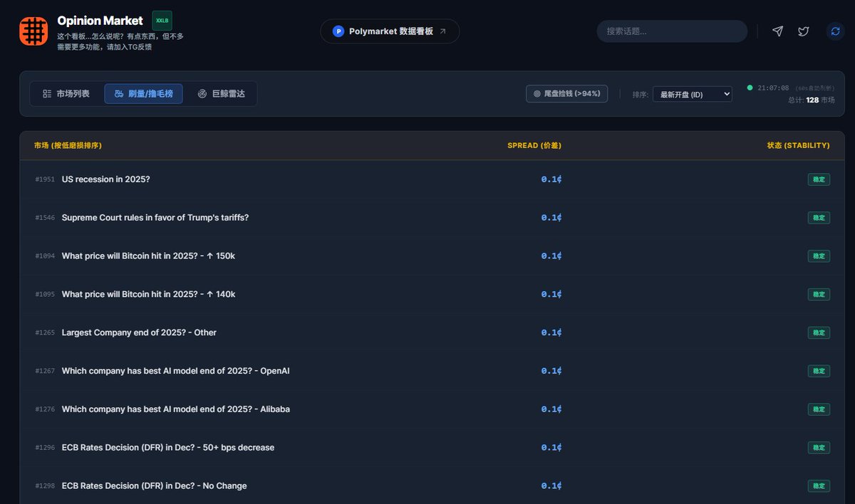Click the #1951 market ID

pyautogui.click(x=45, y=179)
